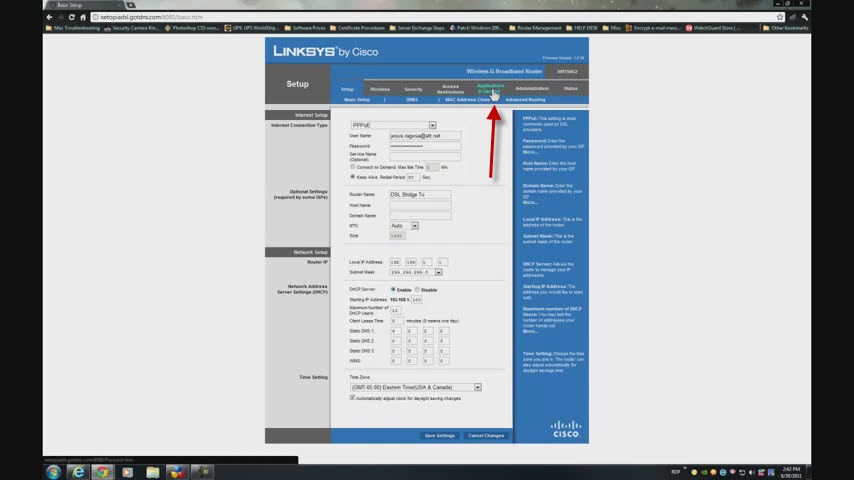The height and width of the screenshot is (480, 854).
Task: Switch to the Security tab
Action: (x=413, y=89)
